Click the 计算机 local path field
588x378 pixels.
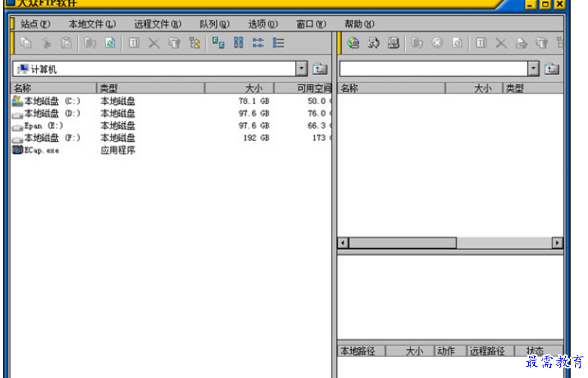[154, 69]
